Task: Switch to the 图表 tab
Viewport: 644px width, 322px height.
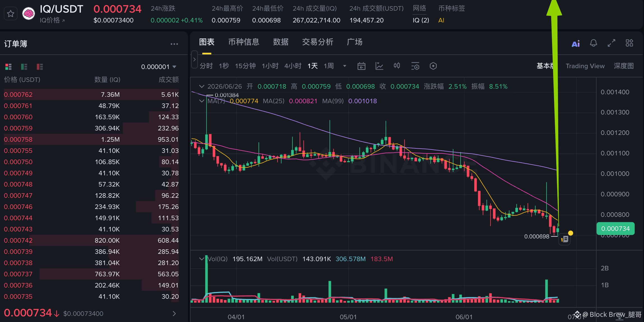Action: pos(207,42)
